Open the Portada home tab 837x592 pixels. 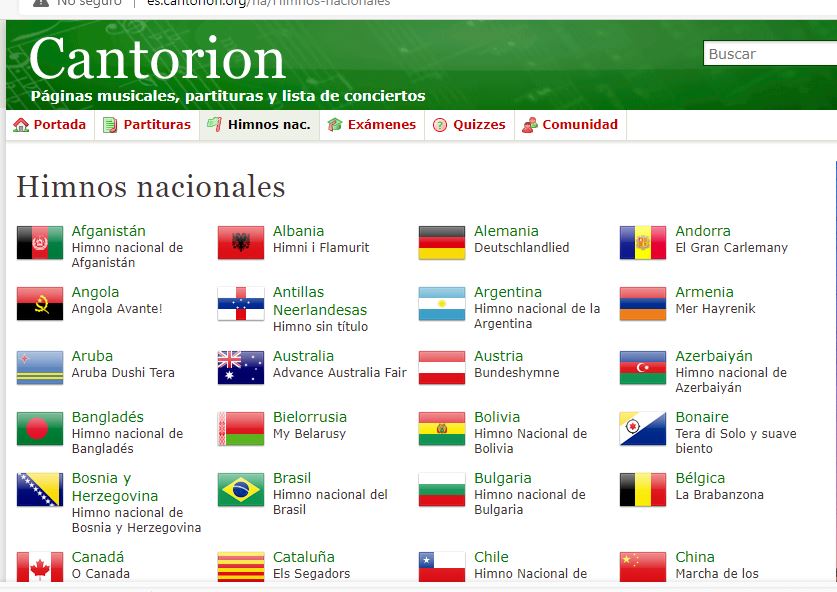pos(50,125)
